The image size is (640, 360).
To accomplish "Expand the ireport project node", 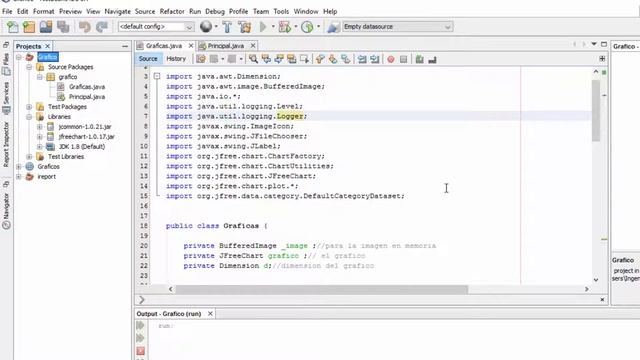I will [19, 177].
